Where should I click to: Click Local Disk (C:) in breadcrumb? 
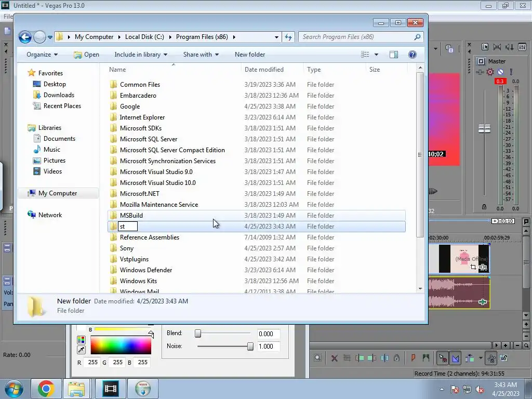point(144,37)
